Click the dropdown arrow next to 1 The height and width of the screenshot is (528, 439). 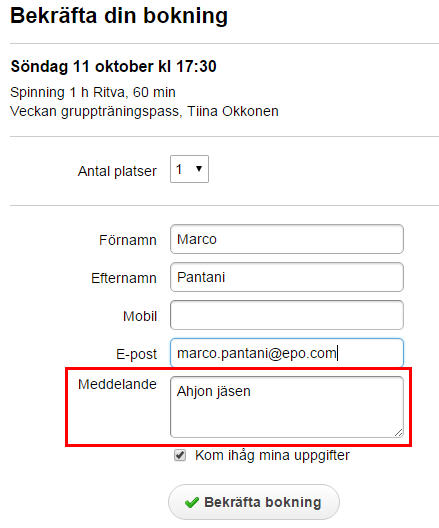pos(199,169)
